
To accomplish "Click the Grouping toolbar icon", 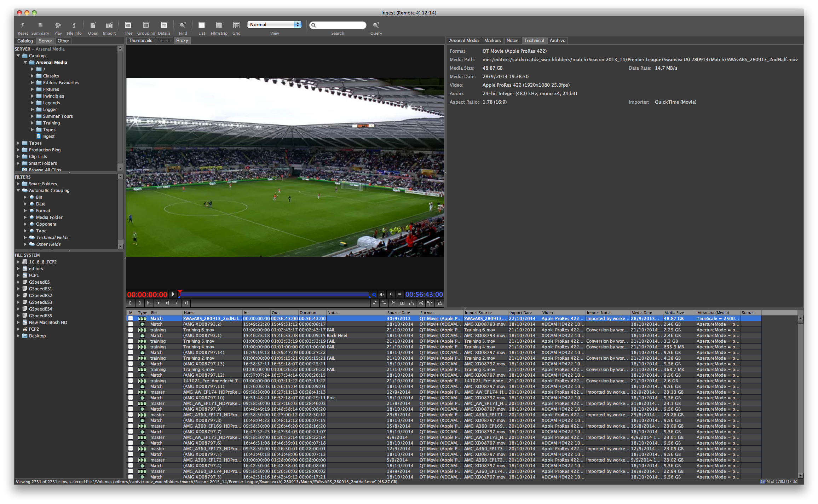I will 146,25.
